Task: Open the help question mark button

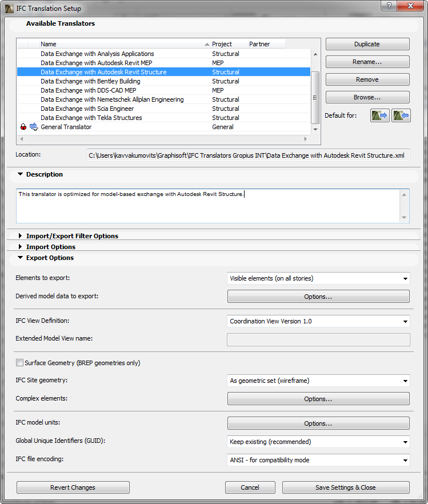Action: [389, 6]
